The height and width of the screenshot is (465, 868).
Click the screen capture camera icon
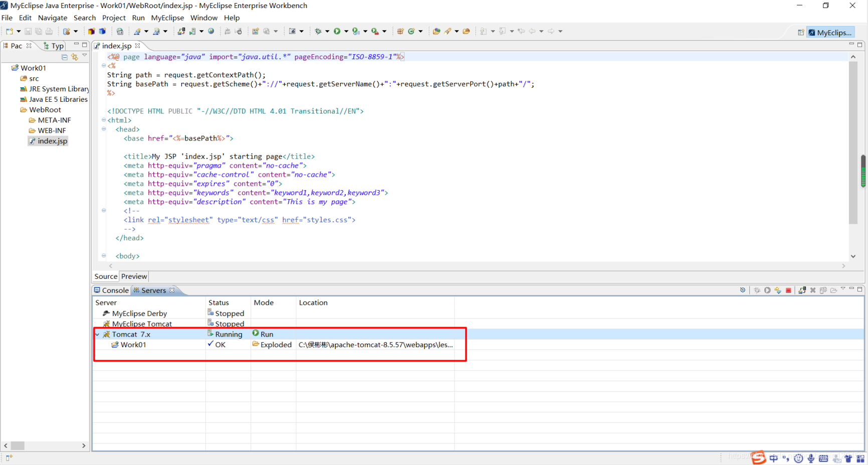coord(293,31)
